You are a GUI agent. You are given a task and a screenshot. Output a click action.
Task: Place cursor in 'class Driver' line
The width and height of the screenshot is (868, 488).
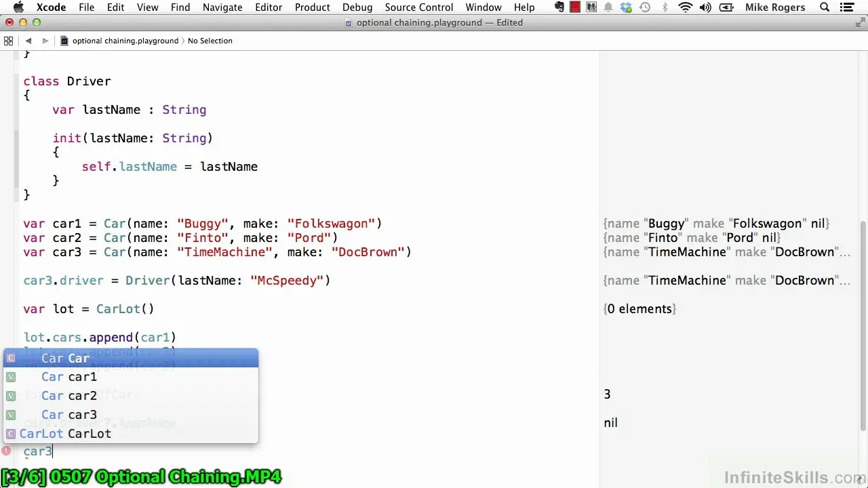pyautogui.click(x=67, y=81)
